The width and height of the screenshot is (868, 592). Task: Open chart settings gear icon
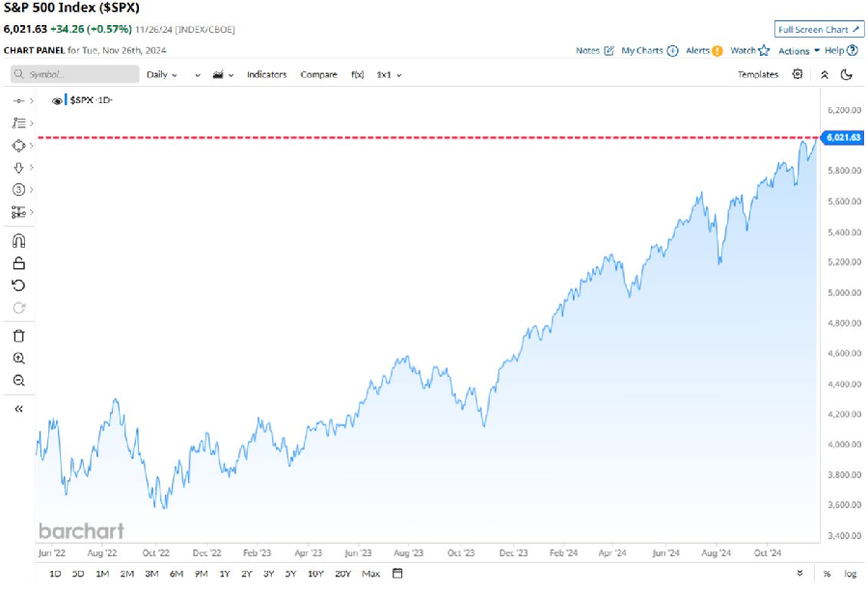[798, 74]
